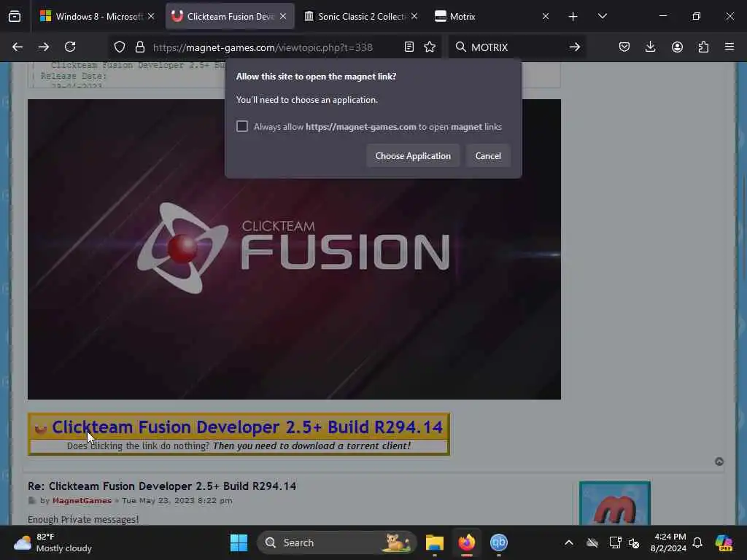This screenshot has width=747, height=560.
Task: Open qBittorrent from the taskbar
Action: [499, 542]
